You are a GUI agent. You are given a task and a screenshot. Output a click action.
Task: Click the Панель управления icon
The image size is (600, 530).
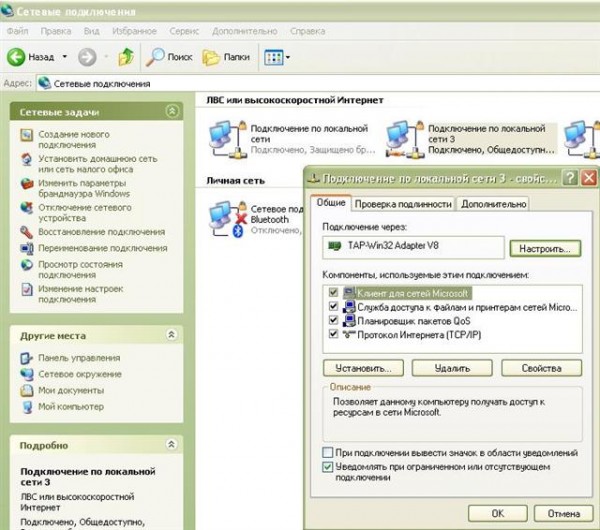pyautogui.click(x=26, y=358)
